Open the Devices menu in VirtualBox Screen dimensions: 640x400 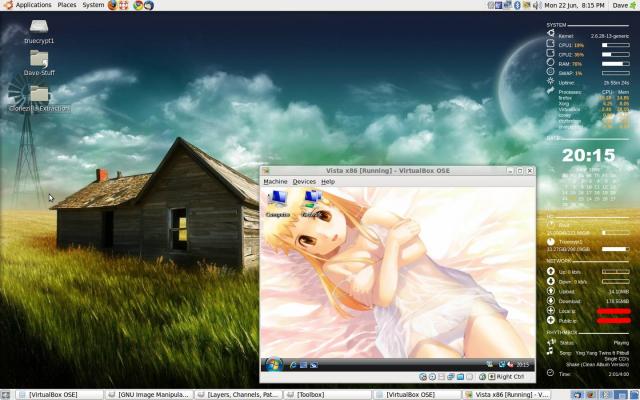tap(304, 181)
